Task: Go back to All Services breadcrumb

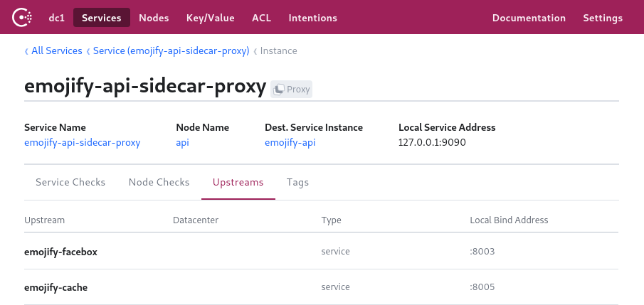Action: (56, 51)
